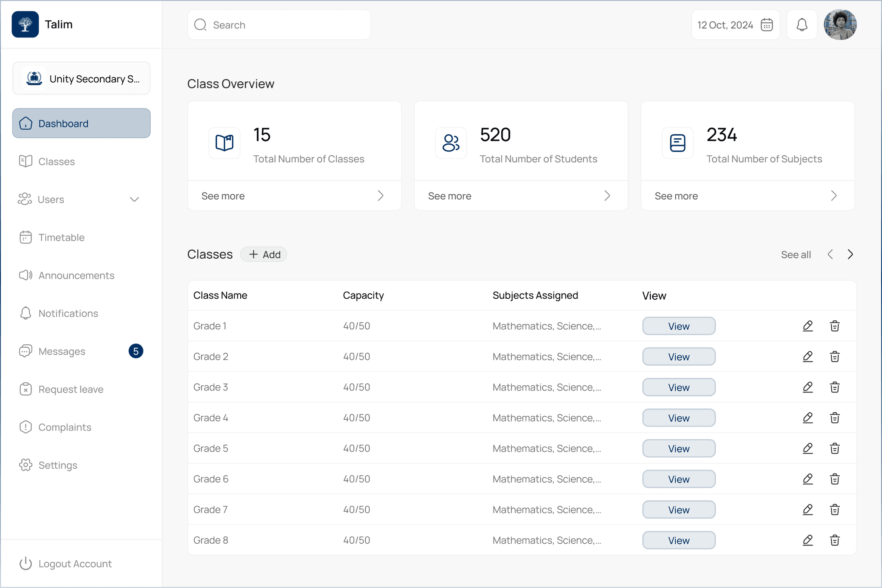
Task: Open Request leave from sidebar
Action: coord(71,389)
